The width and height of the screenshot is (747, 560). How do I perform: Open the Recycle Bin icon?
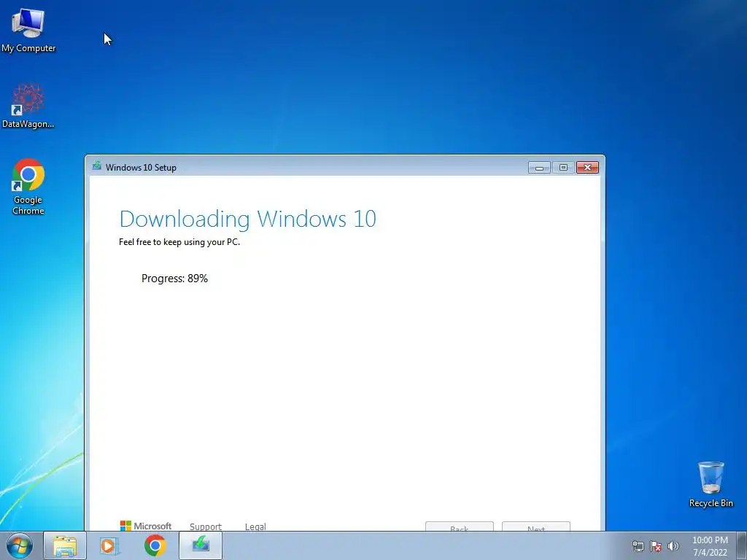point(711,484)
